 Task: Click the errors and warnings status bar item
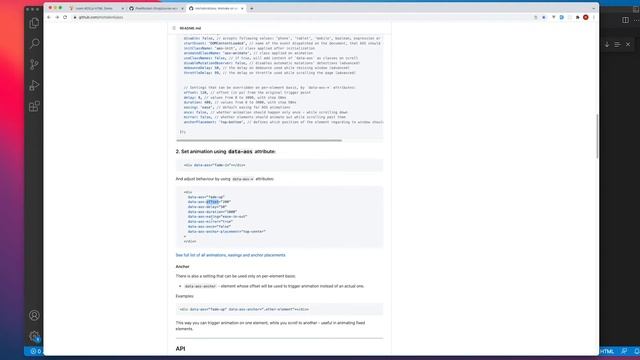(36, 351)
